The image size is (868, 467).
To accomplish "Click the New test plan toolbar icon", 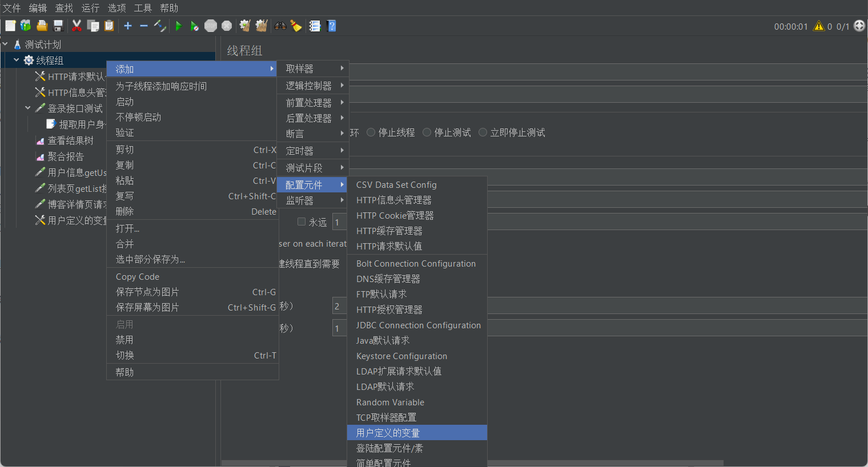I will click(10, 26).
